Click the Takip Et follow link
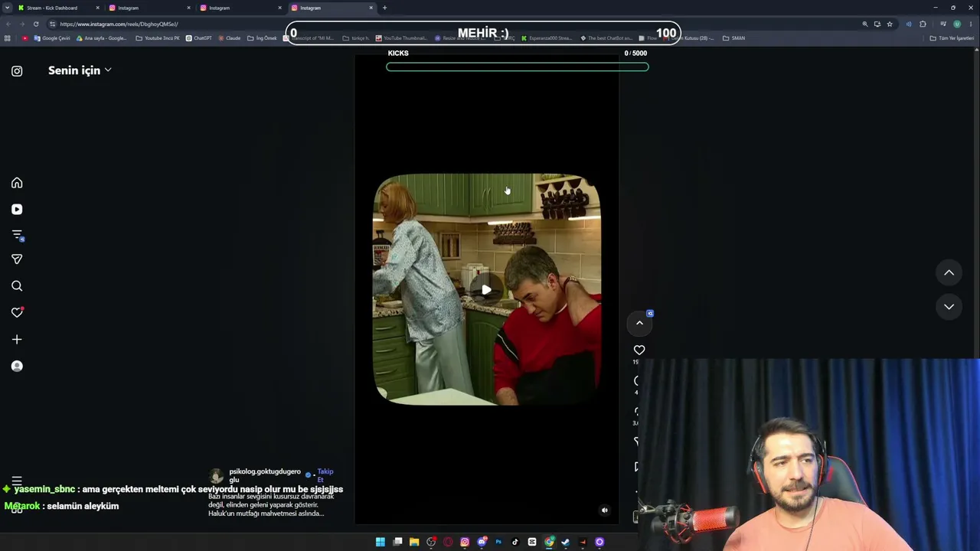 (x=325, y=475)
